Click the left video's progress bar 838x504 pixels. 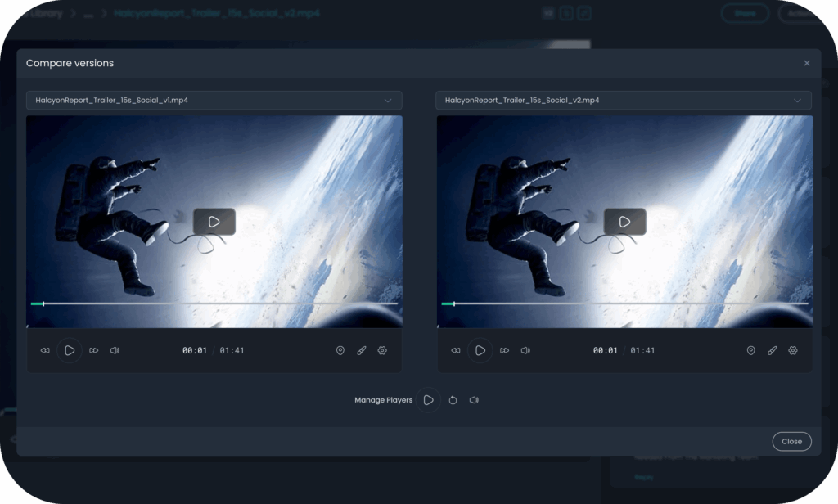(214, 304)
